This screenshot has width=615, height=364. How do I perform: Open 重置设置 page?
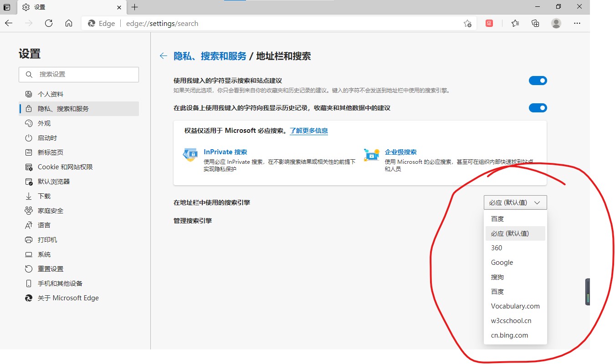coord(79,269)
